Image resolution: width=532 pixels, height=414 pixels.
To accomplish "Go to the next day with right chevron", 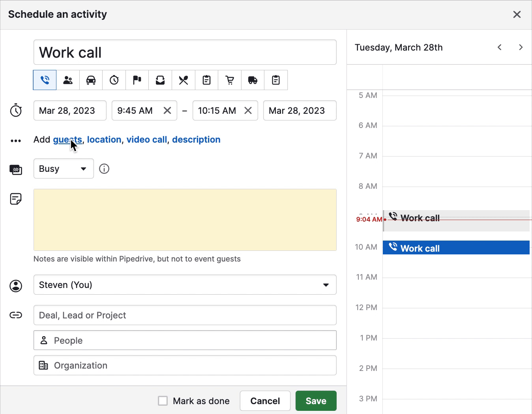I will [521, 47].
